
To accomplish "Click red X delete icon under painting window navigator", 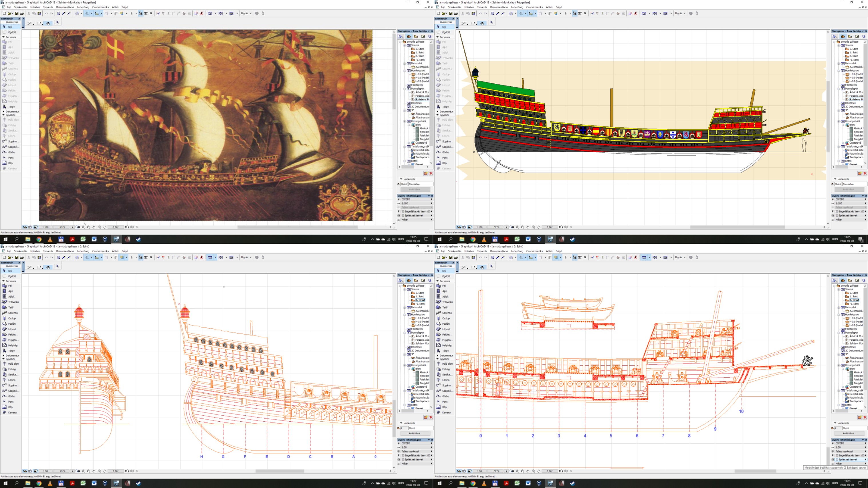I will pyautogui.click(x=431, y=173).
